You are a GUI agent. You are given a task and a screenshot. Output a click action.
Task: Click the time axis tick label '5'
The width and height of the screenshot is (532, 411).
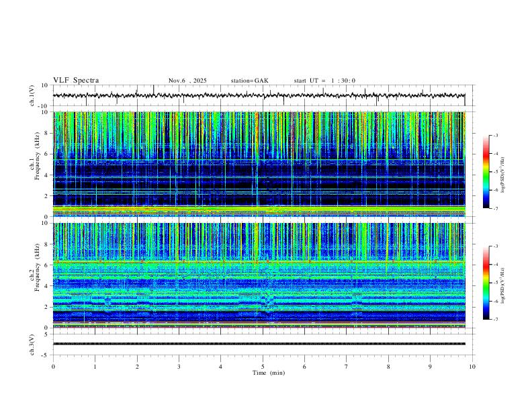click(x=263, y=367)
